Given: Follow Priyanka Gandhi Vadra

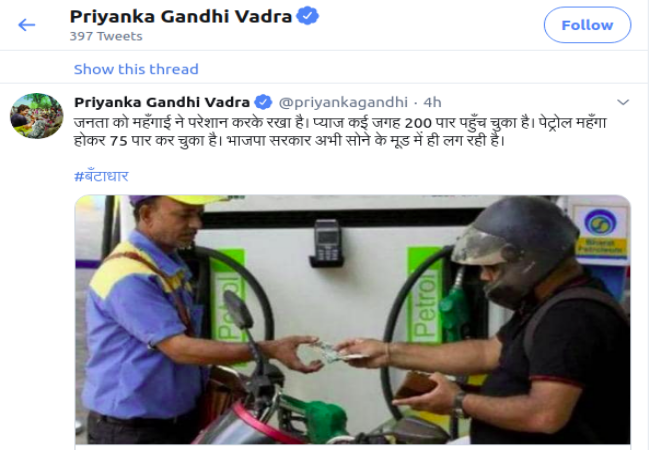Looking at the screenshot, I should (x=587, y=25).
